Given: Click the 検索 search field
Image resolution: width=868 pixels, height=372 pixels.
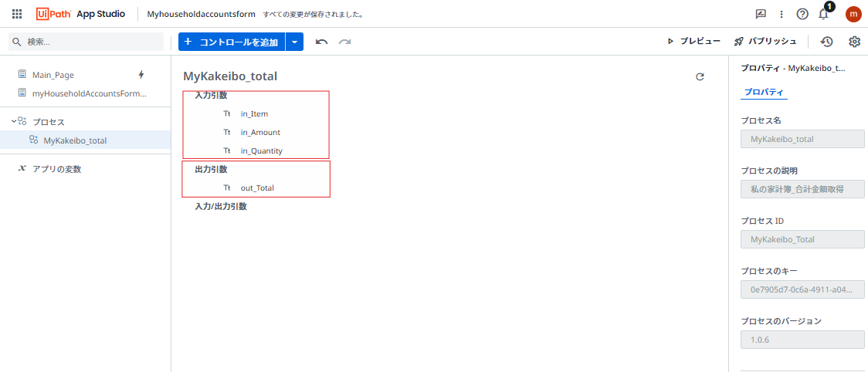Looking at the screenshot, I should pos(86,42).
